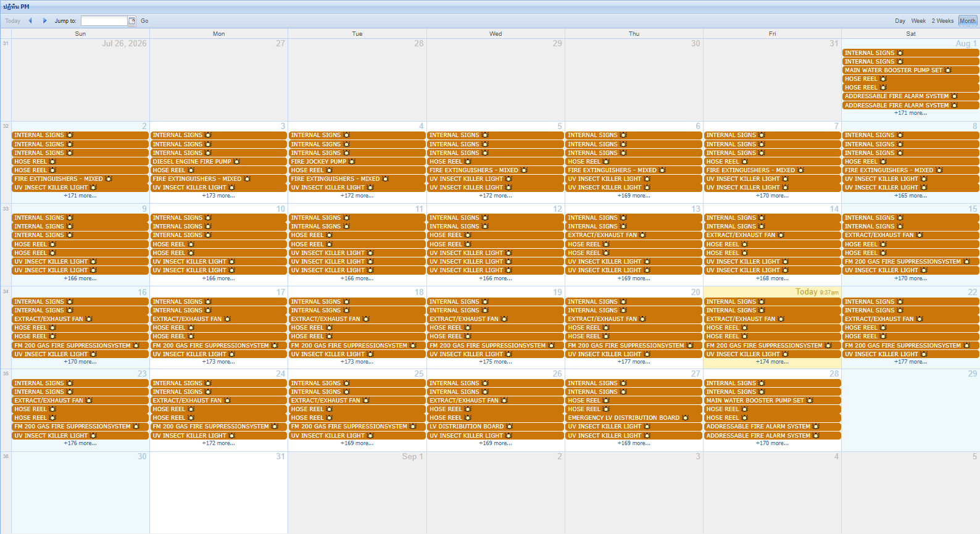
Task: Open the date picker beside Jump to
Action: (131, 21)
